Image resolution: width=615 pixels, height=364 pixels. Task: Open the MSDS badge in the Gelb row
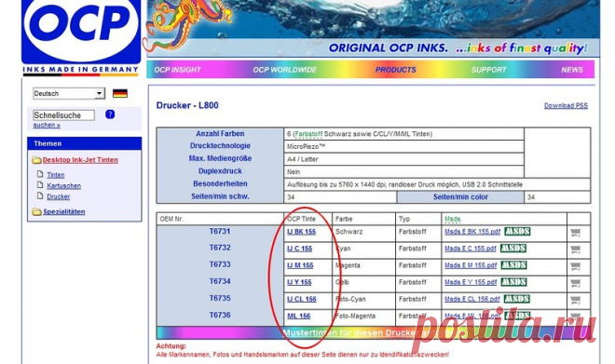[x=513, y=282]
